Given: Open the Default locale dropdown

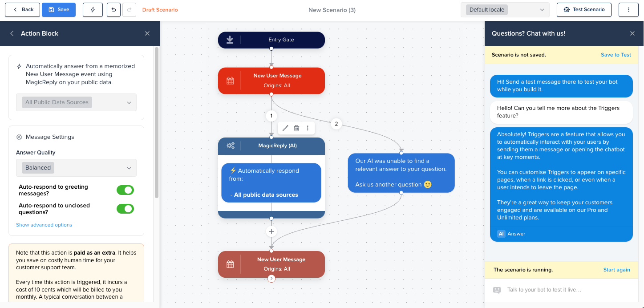Looking at the screenshot, I should click(x=505, y=9).
